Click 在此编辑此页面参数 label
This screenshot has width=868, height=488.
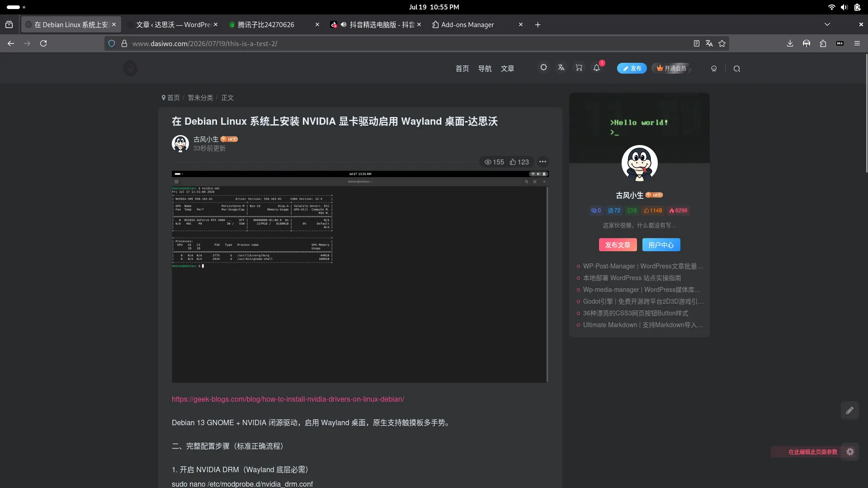[813, 452]
